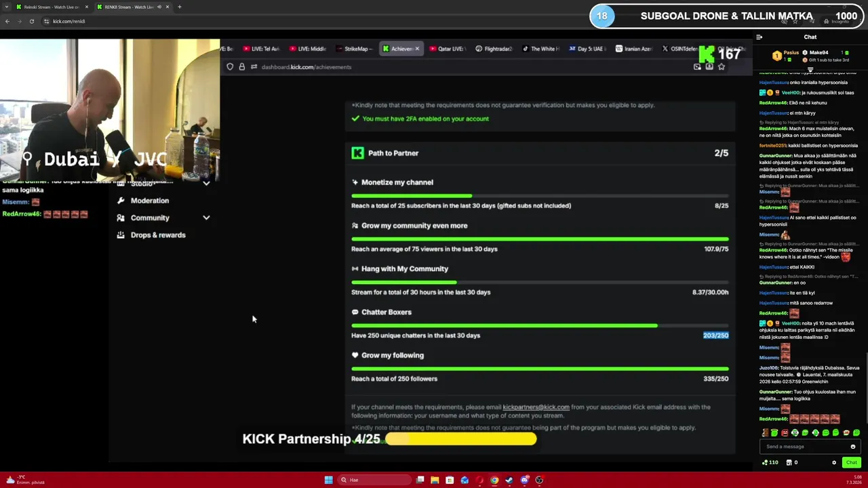
Task: Open the OBS icon in the taskbar
Action: coord(539,480)
